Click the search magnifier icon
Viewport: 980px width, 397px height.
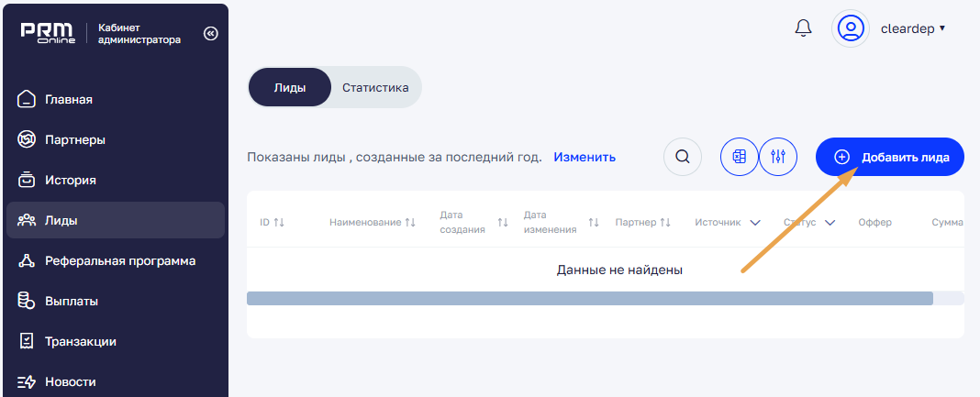[x=682, y=157]
